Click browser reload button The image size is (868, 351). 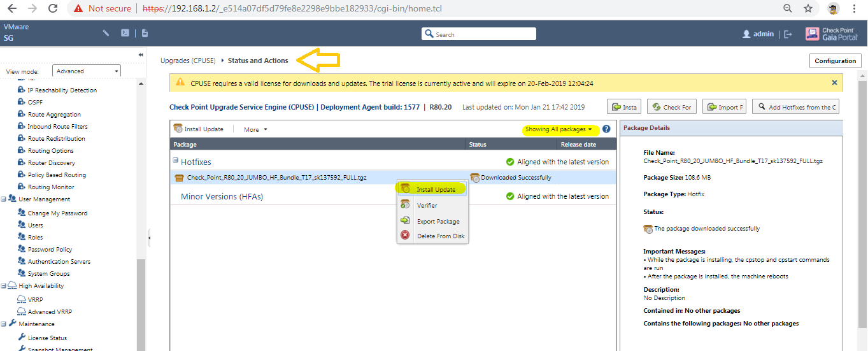click(x=53, y=9)
